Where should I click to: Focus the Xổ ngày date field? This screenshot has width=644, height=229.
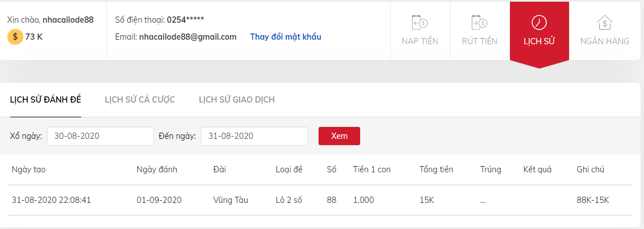101,136
